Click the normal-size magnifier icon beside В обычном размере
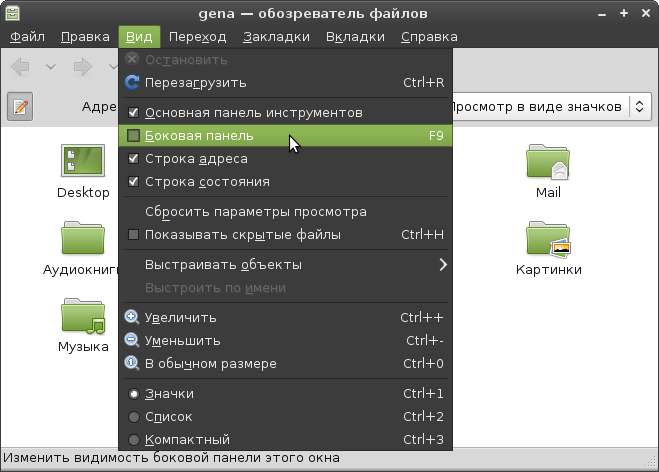Viewport: 659px width, 472px height. coord(132,363)
